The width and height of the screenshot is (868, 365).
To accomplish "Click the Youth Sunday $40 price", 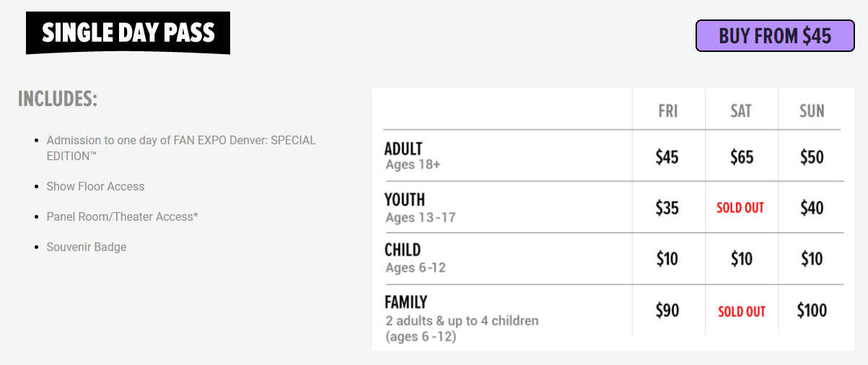I will (812, 208).
